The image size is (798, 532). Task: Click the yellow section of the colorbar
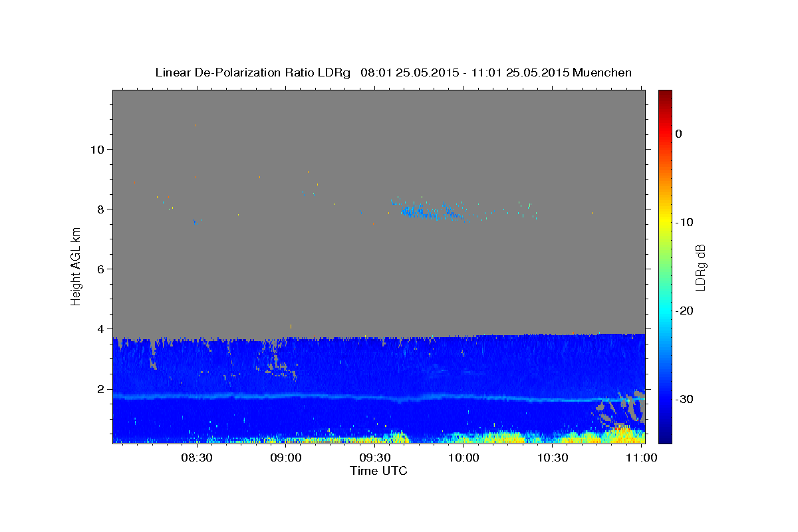coord(665,222)
